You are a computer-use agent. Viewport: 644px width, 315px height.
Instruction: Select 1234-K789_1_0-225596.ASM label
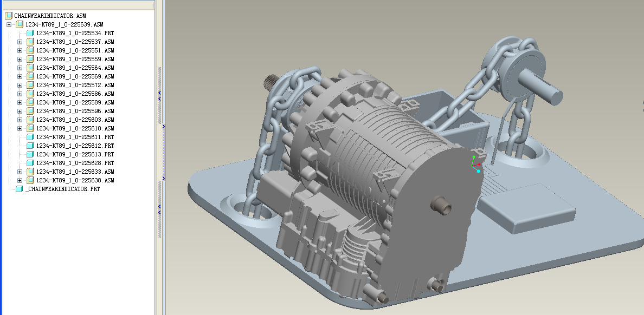pos(75,111)
